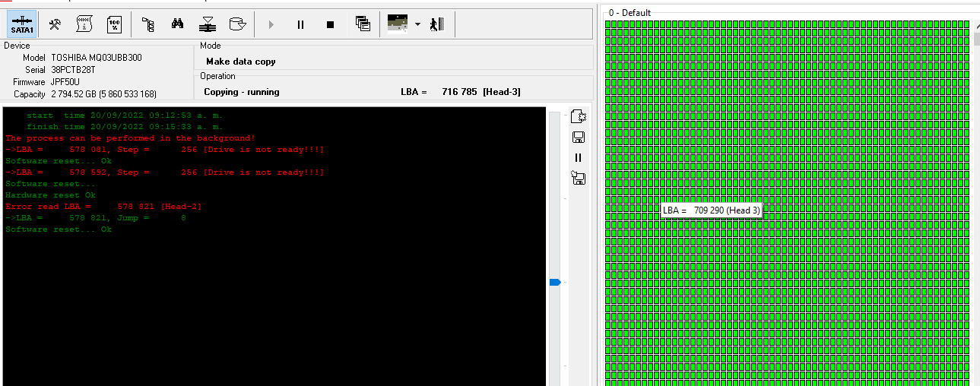This screenshot has width=980, height=386.
Task: Click the save-with-arrow floppy icon
Action: (x=578, y=178)
